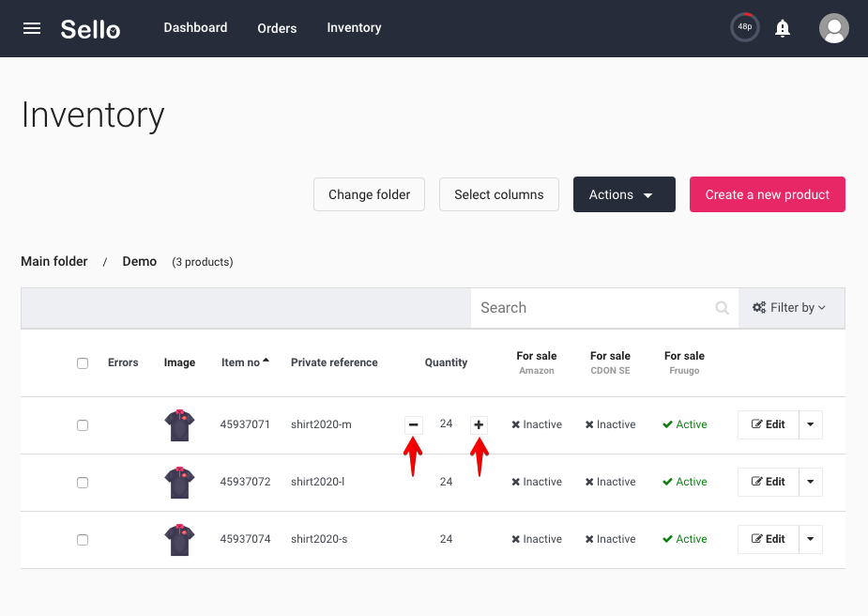Tick checkbox for item 45937071
The width and height of the screenshot is (868, 616).
tap(83, 425)
